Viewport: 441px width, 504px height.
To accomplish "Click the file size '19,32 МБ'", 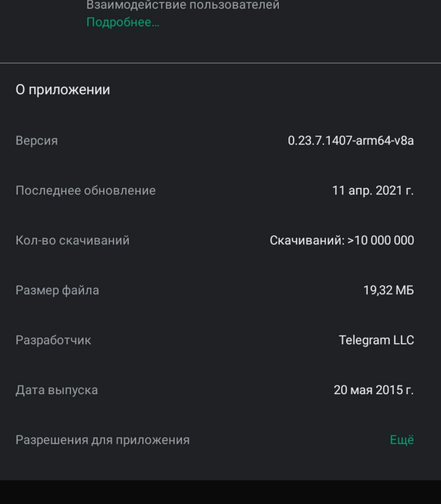I will point(388,290).
